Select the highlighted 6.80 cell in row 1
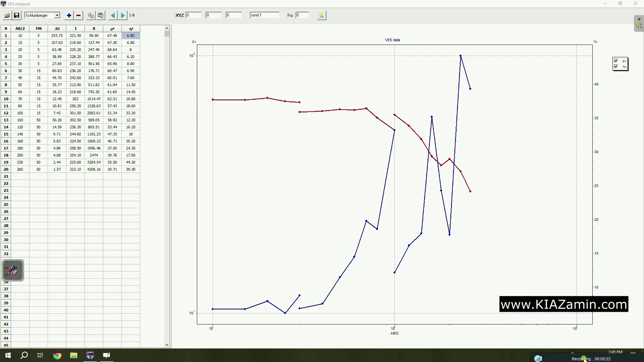 (130, 36)
